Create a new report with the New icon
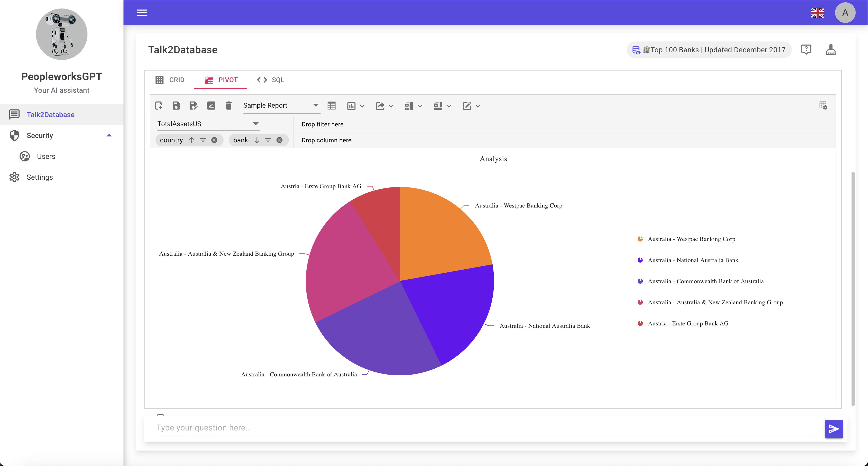 pos(159,106)
